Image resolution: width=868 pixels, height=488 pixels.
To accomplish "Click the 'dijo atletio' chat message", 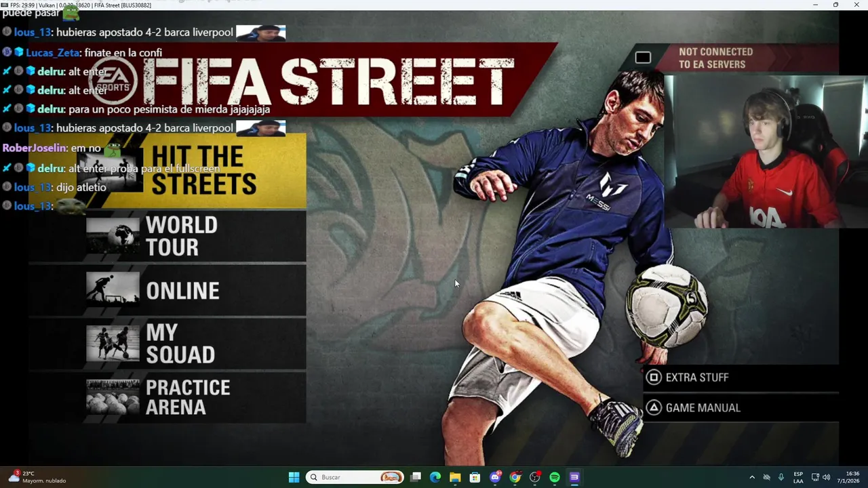I will point(81,187).
